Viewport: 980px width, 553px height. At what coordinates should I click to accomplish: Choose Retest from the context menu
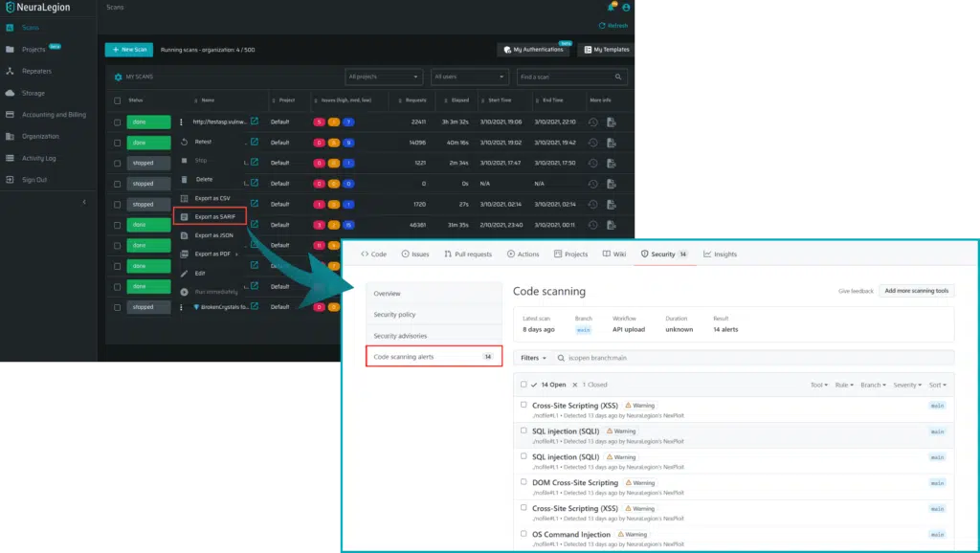tap(197, 142)
